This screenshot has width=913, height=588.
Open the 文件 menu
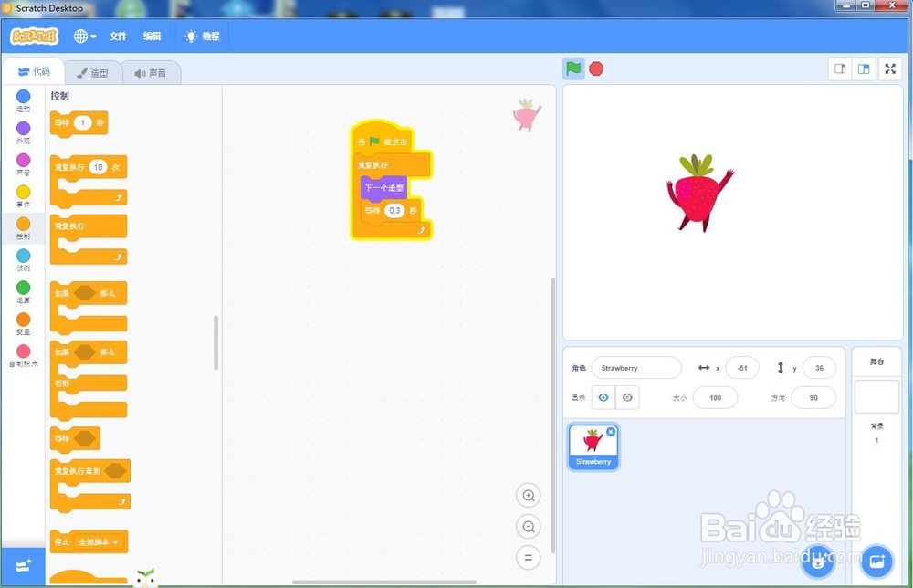(118, 37)
